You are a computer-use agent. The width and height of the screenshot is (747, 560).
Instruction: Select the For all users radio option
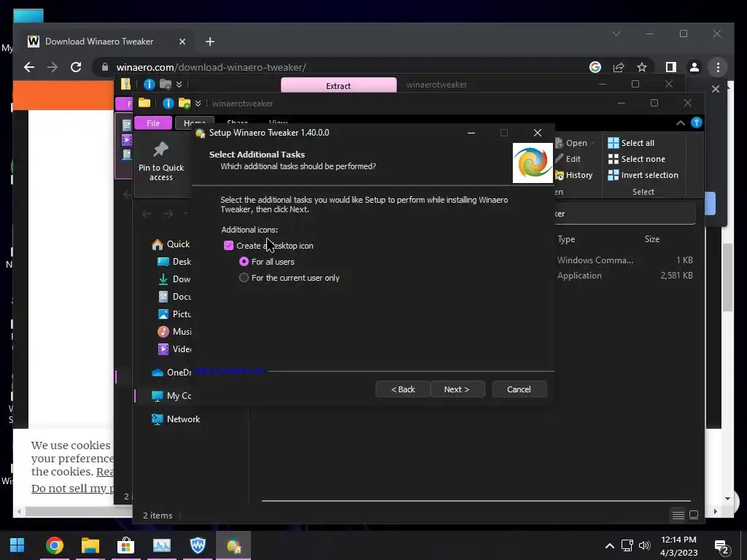[244, 262]
